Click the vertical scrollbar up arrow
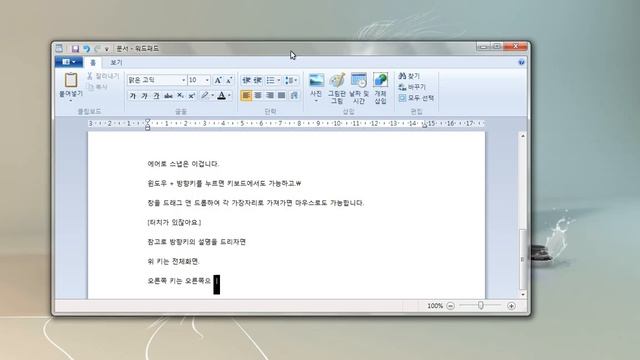This screenshot has height=360, width=640. (x=523, y=136)
